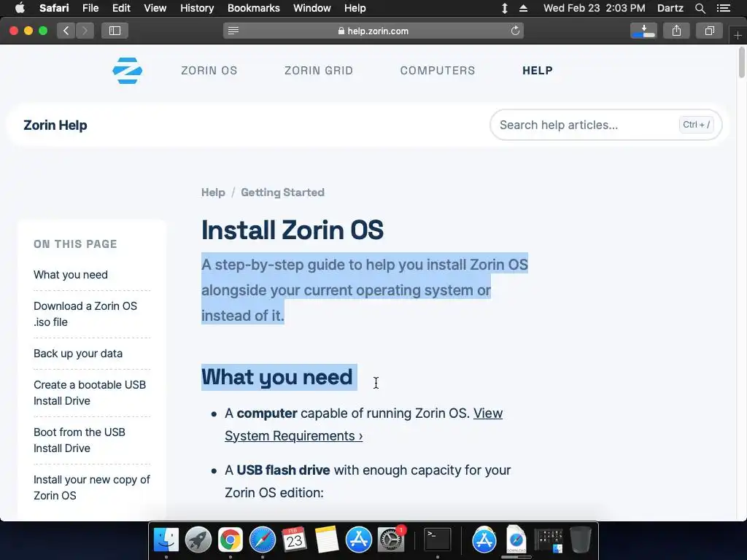Viewport: 747px width, 560px height.
Task: Open the Bookmarks menu
Action: click(x=253, y=8)
